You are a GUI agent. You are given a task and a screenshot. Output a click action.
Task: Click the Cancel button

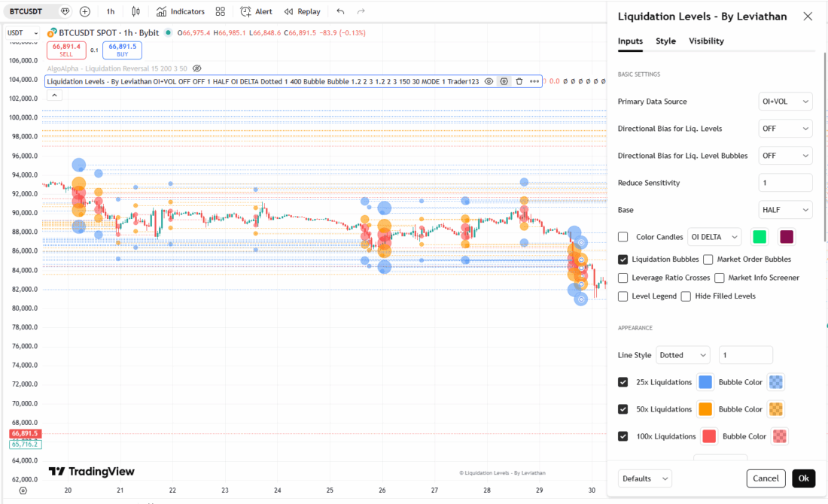coord(766,478)
